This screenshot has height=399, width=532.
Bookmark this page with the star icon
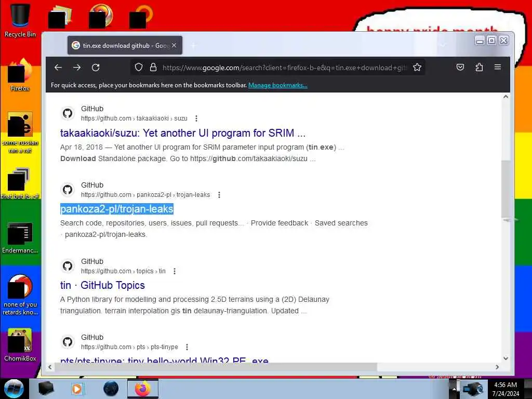click(417, 67)
